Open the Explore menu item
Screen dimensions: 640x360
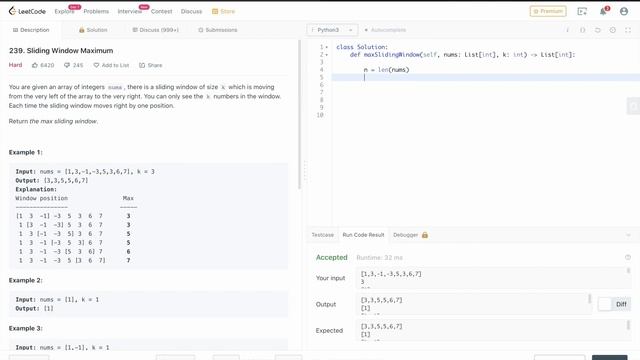64,11
